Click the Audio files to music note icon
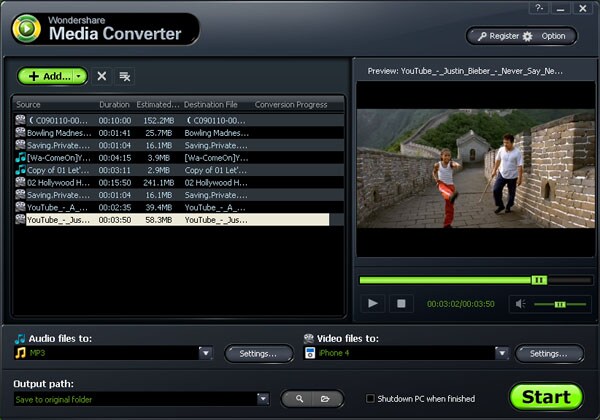 [20, 339]
